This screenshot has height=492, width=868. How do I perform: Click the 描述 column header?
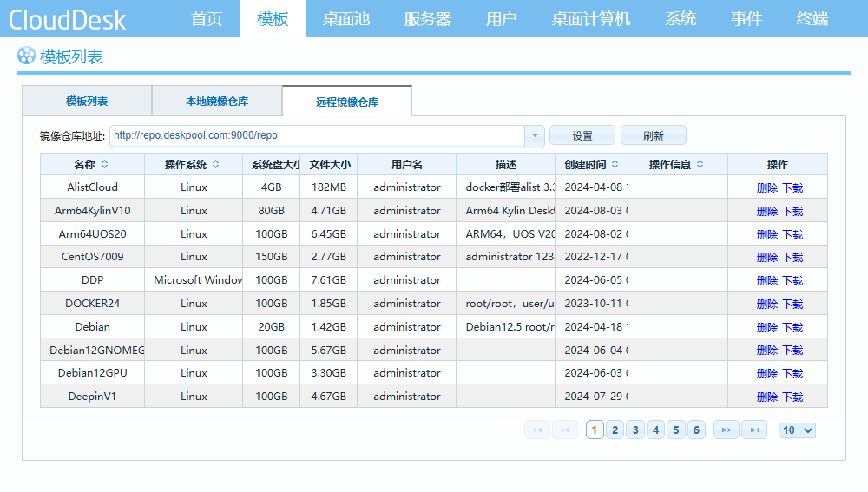point(506,164)
